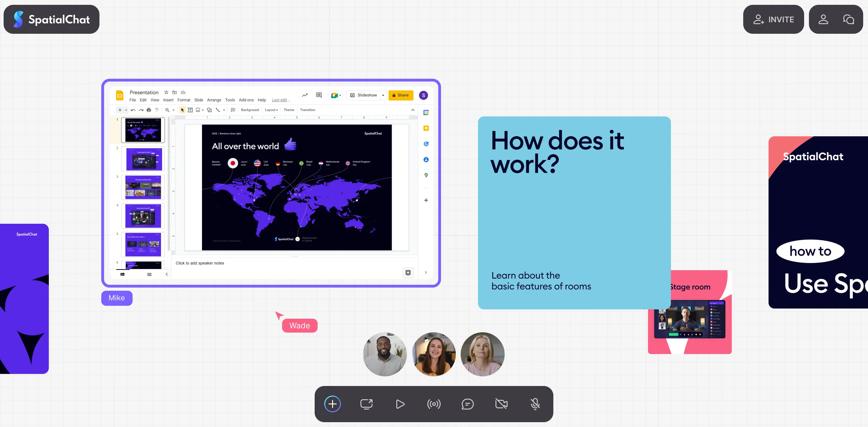Viewport: 868px width, 427px height.
Task: Open the Layout dropdown
Action: [271, 110]
